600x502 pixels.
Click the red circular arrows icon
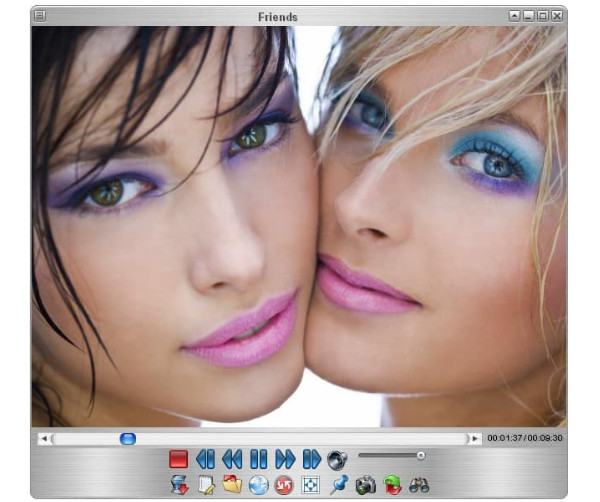point(284,485)
